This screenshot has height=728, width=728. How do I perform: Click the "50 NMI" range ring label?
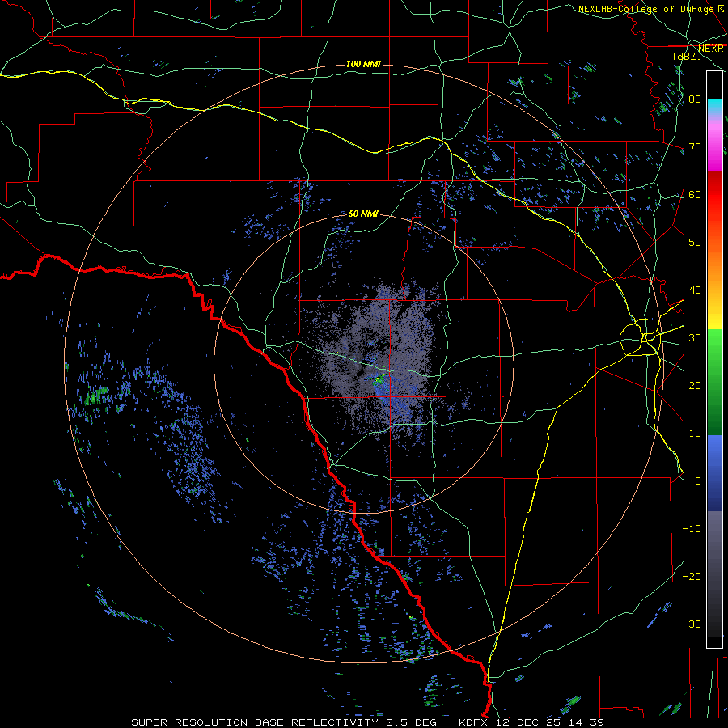[x=363, y=214]
